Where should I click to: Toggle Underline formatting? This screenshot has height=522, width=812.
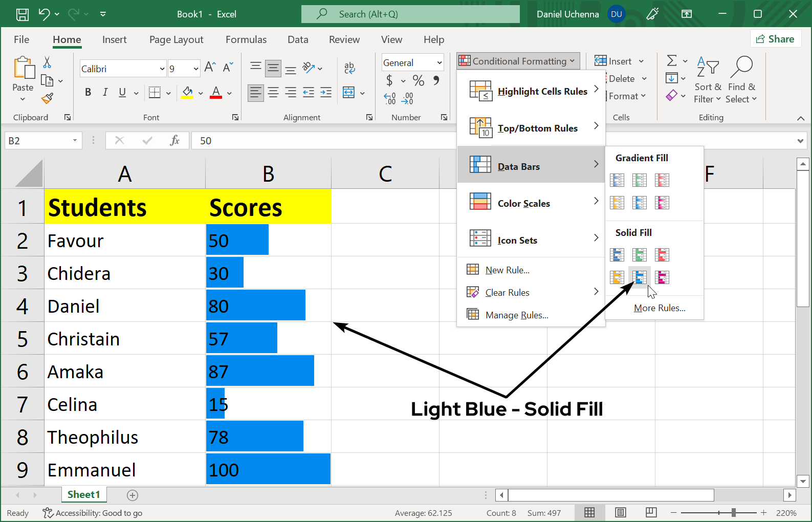tap(122, 92)
